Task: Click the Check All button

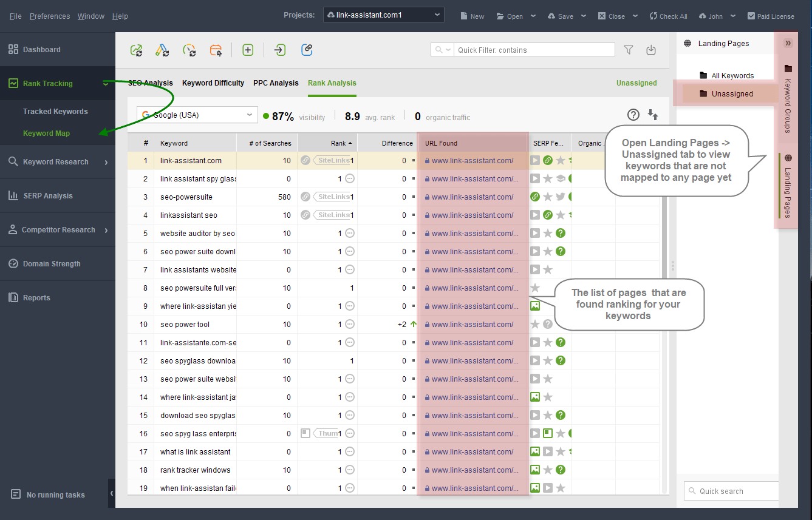Action: coord(669,16)
